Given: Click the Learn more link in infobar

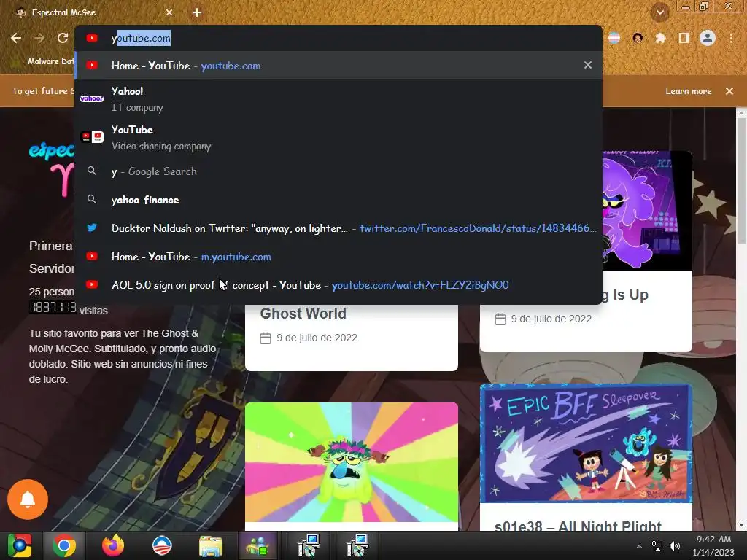Looking at the screenshot, I should click(689, 91).
